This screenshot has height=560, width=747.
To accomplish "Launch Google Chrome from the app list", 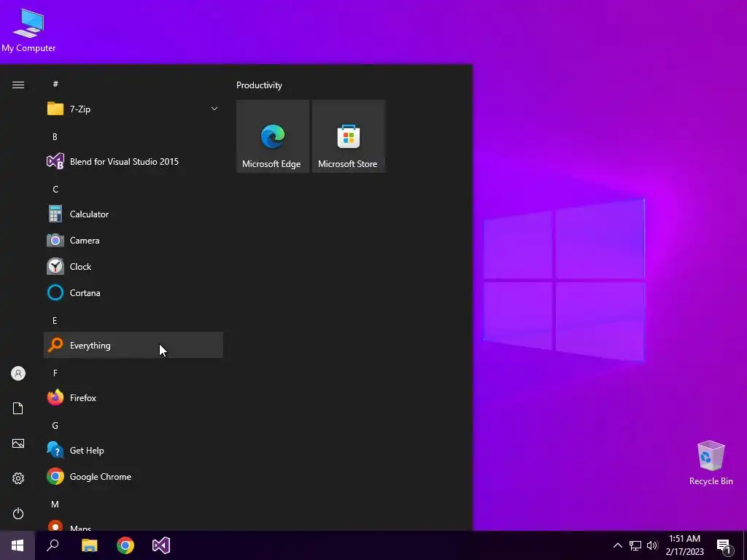I will click(133, 477).
